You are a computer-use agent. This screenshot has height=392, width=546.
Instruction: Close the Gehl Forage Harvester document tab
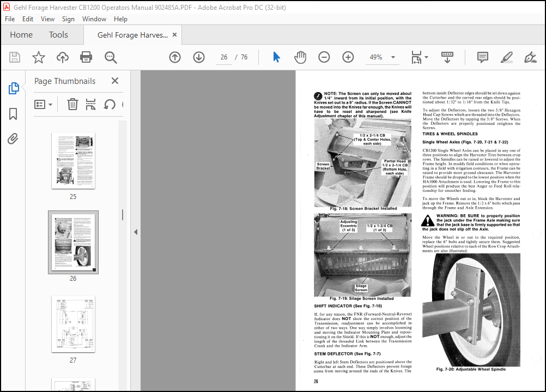(x=175, y=34)
